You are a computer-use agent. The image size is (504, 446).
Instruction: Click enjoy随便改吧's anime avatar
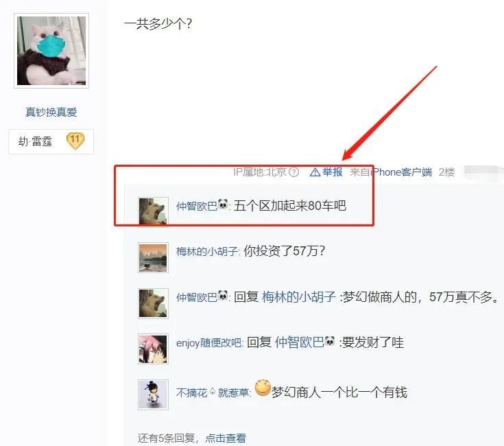tap(154, 349)
